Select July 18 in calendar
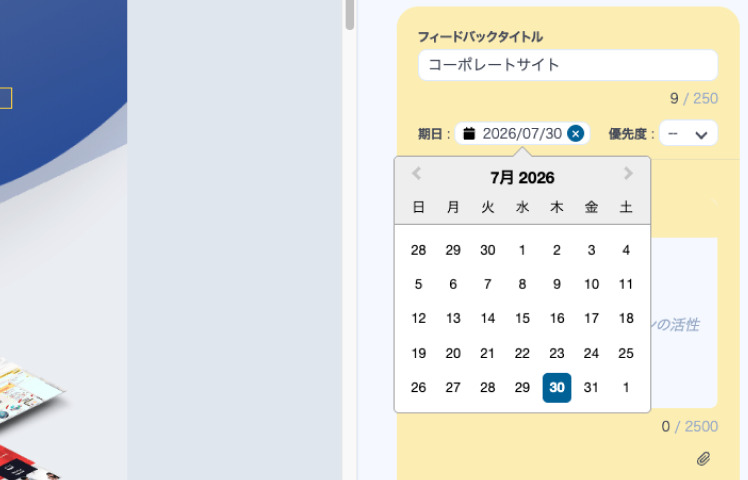Image resolution: width=748 pixels, height=480 pixels. pos(626,318)
